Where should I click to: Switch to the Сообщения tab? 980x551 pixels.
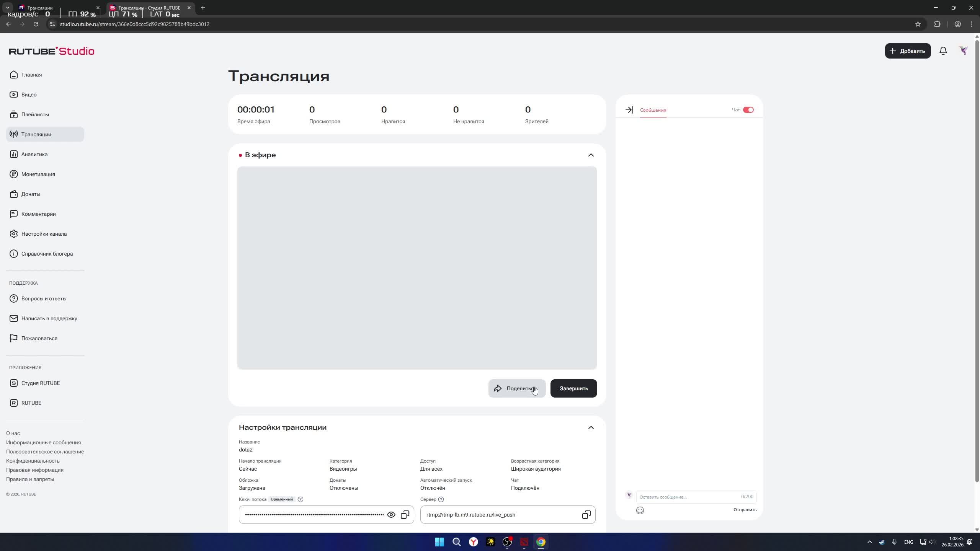652,110
